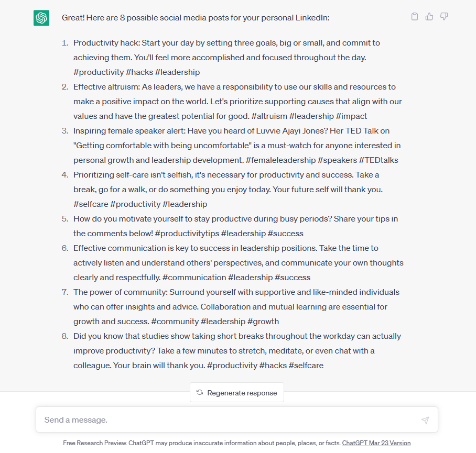Click the #growth hashtag

263,322
